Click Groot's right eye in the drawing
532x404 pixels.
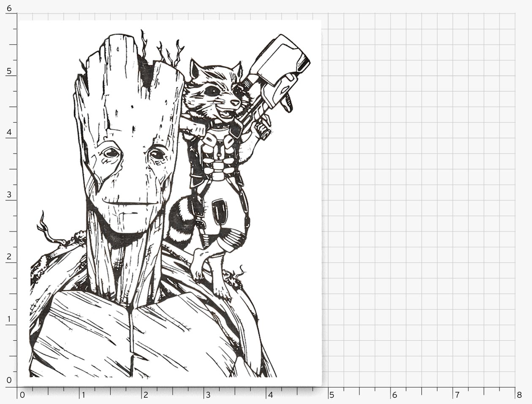157,154
